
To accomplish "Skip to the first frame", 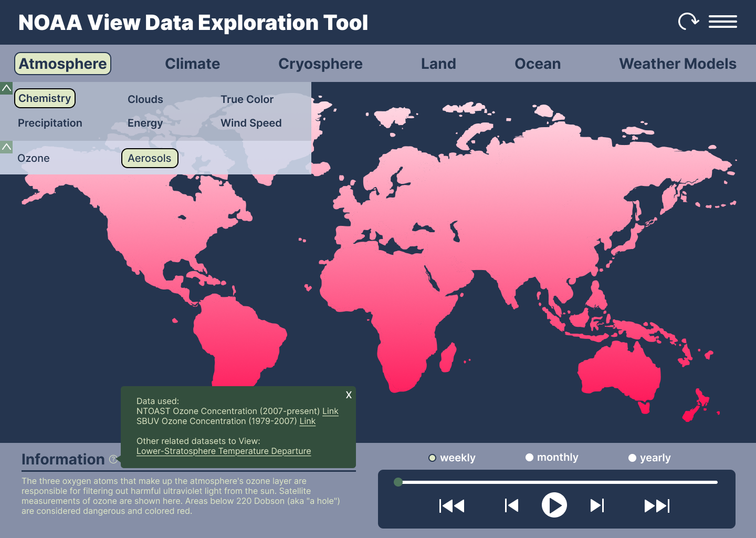I will pyautogui.click(x=451, y=505).
